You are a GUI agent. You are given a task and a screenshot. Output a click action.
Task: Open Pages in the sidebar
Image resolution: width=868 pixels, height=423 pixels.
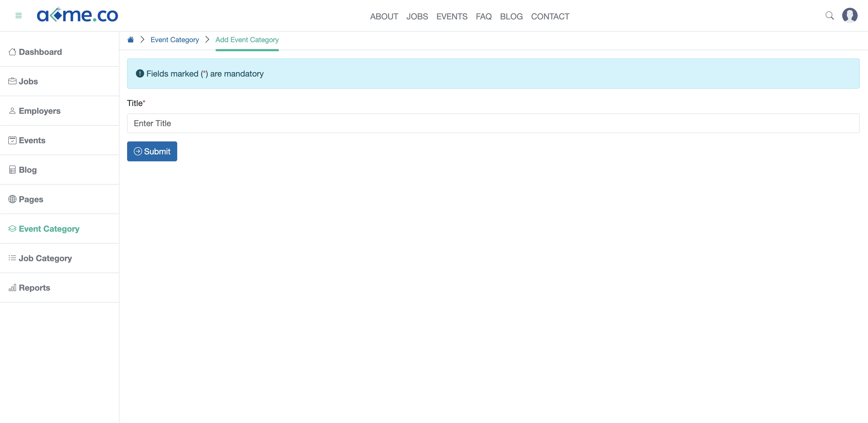(x=60, y=199)
